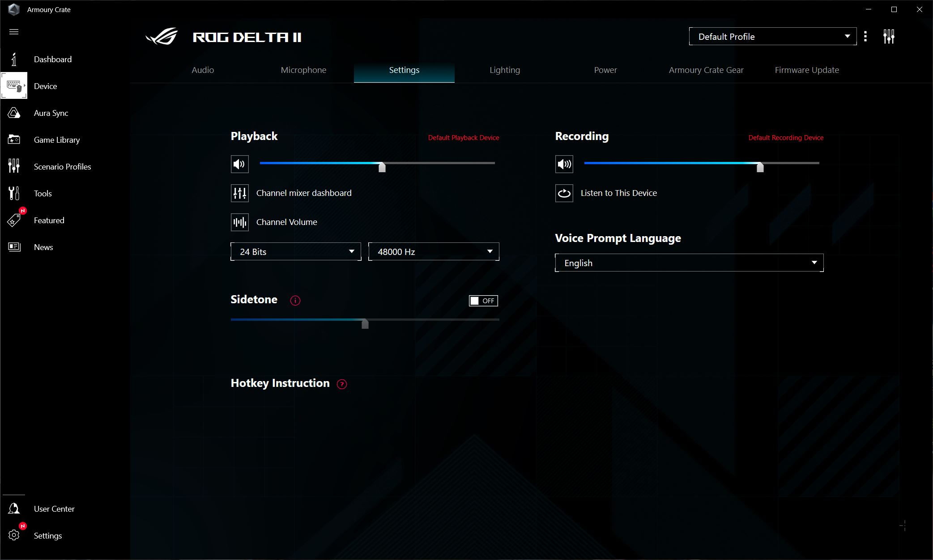Minimize the Armoury Crate window
Screen dimensions: 933x560
click(x=869, y=9)
